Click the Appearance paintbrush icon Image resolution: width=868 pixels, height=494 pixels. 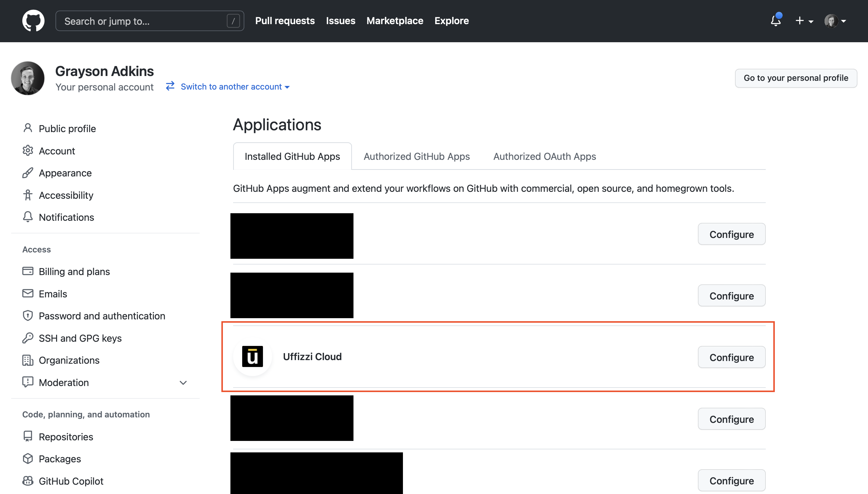click(x=27, y=173)
